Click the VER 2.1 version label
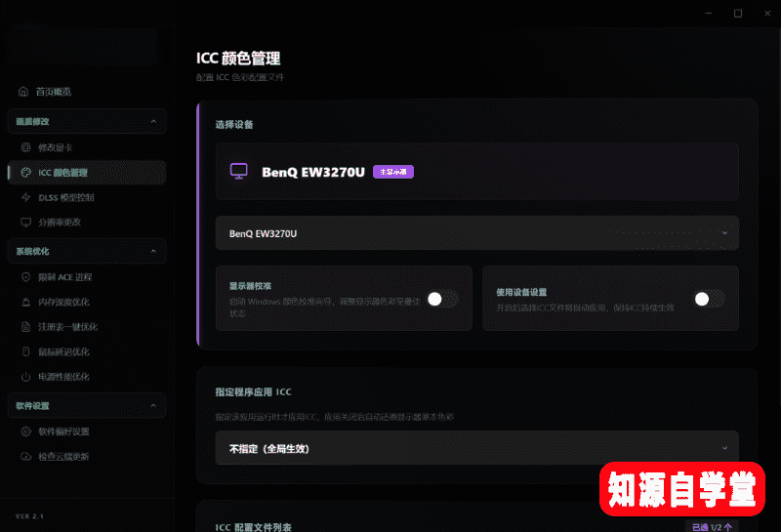This screenshot has width=781, height=532. pyautogui.click(x=30, y=516)
